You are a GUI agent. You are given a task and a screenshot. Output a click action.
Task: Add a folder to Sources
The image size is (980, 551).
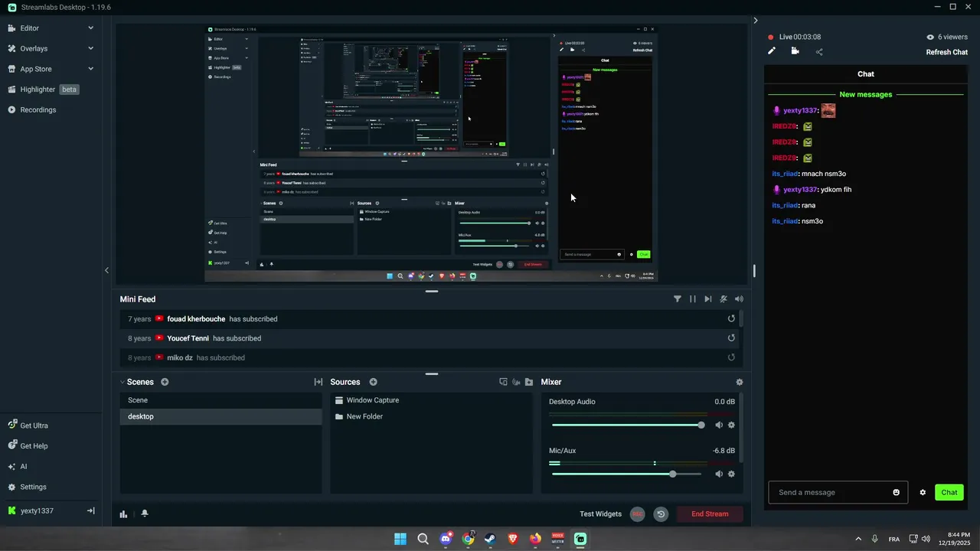(x=529, y=382)
